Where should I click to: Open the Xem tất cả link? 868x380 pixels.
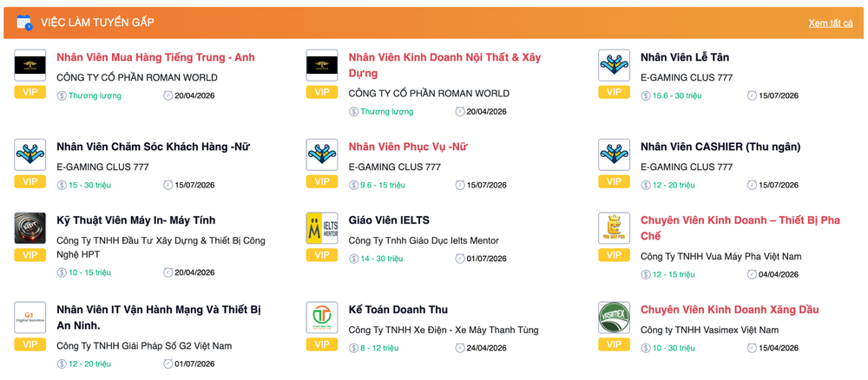[830, 23]
